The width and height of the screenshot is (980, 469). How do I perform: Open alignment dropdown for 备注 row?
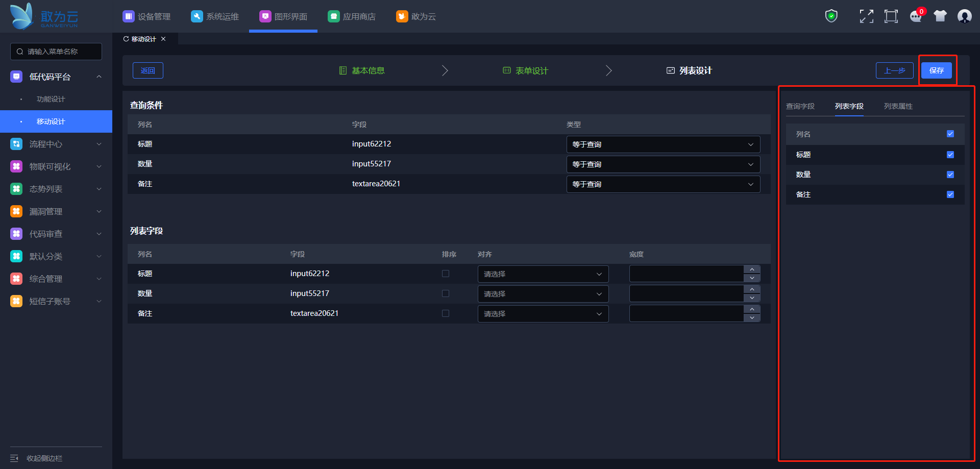coord(543,314)
